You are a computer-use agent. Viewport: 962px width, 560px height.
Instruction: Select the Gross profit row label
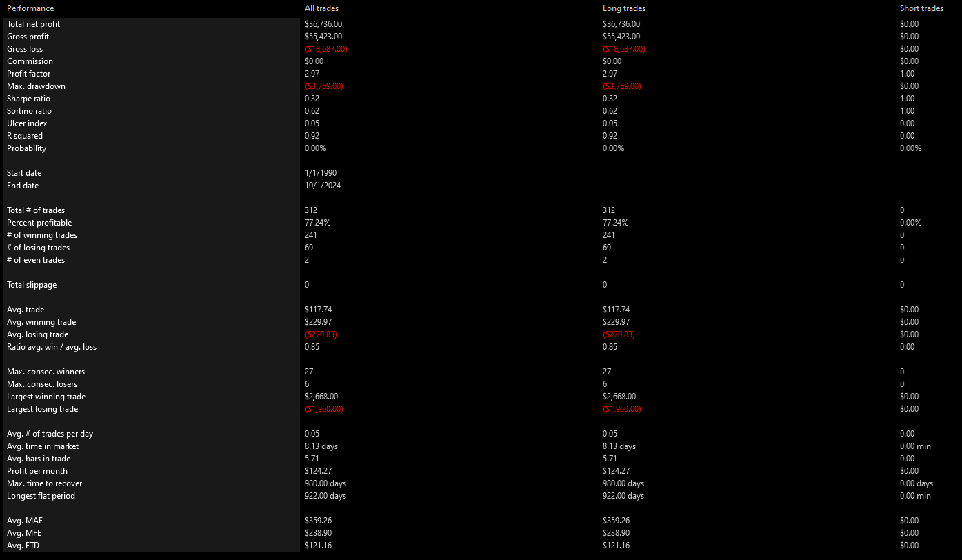(28, 37)
